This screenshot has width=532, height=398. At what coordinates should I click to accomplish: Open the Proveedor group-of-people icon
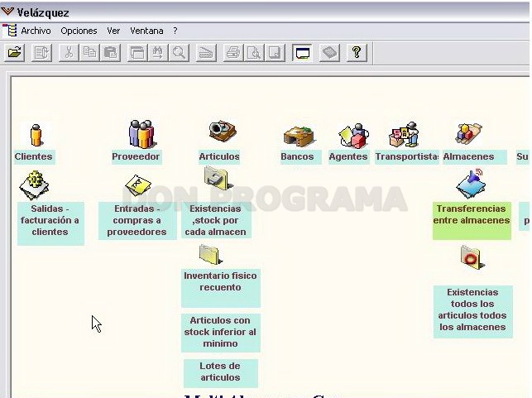click(141, 134)
